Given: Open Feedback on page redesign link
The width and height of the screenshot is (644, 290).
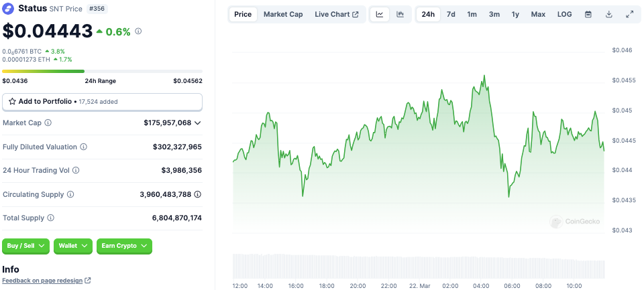Looking at the screenshot, I should pyautogui.click(x=42, y=281).
